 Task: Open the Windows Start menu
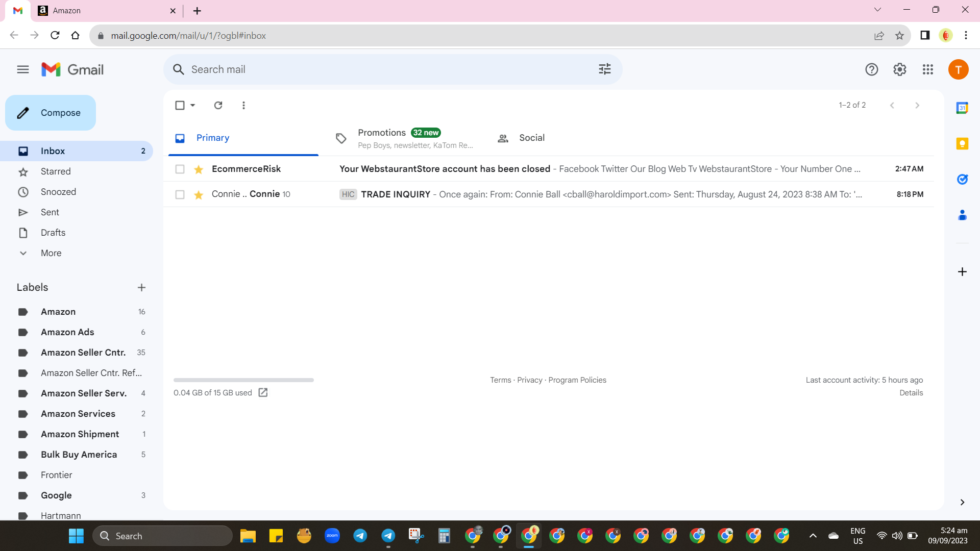[76, 536]
